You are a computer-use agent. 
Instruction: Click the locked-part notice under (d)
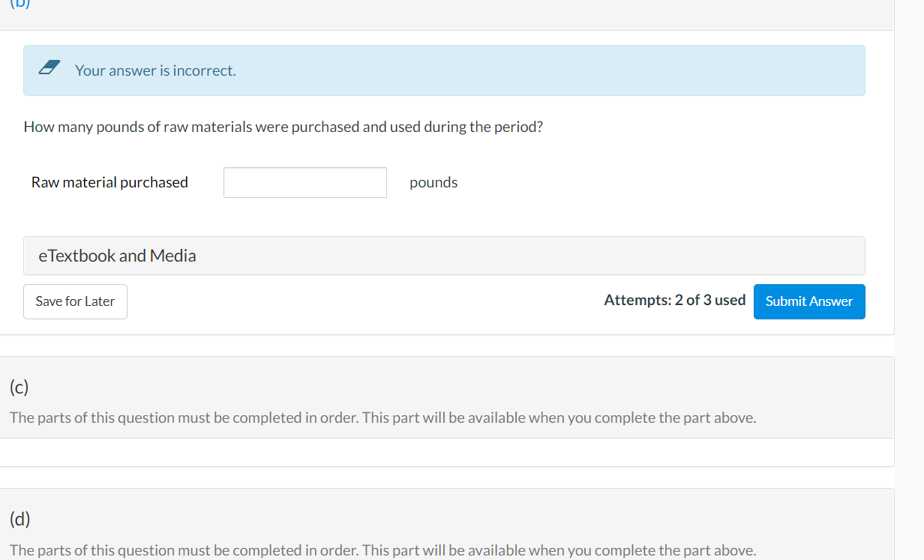click(383, 550)
